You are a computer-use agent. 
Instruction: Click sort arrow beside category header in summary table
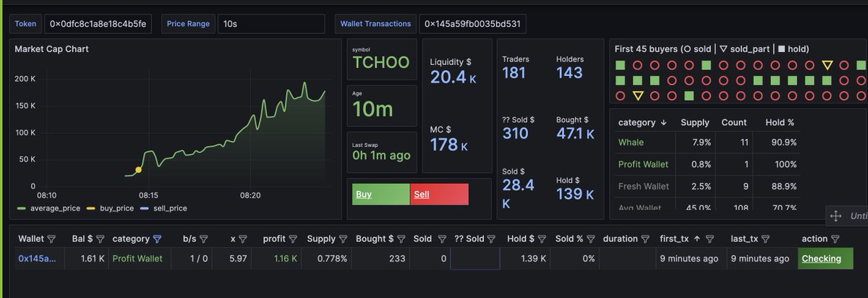click(664, 123)
